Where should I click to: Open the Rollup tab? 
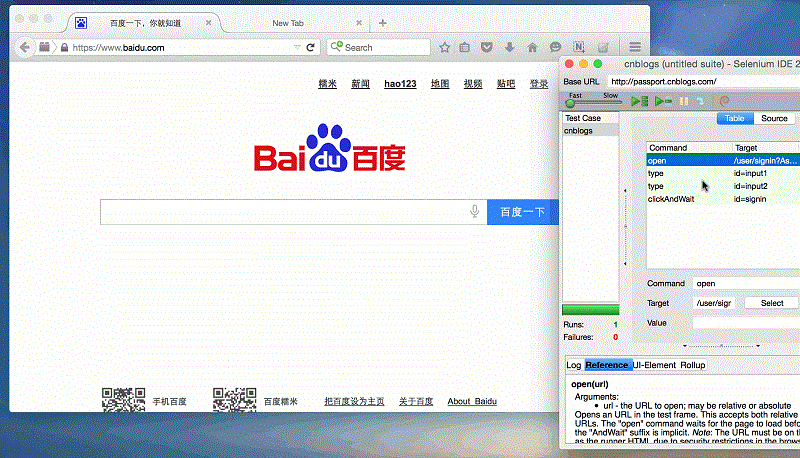(692, 365)
